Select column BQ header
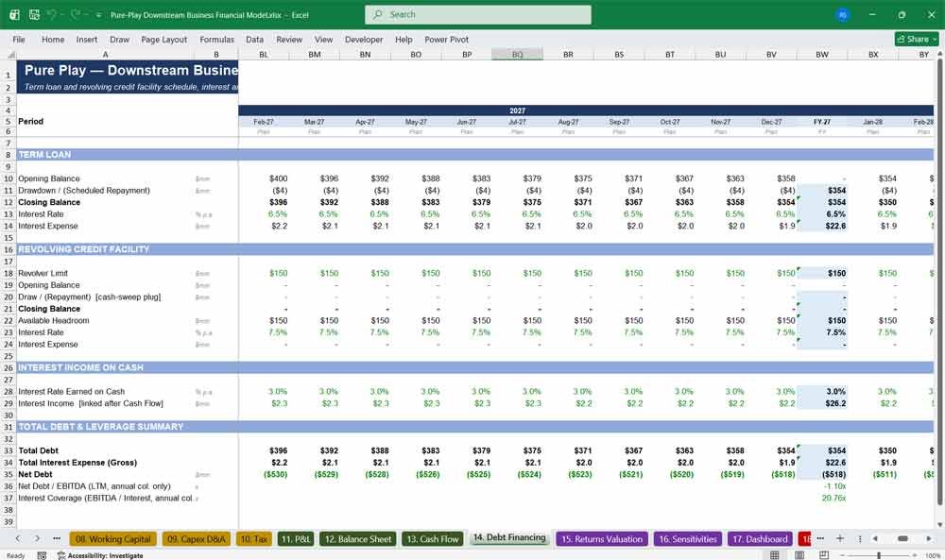Image resolution: width=945 pixels, height=560 pixels. [517, 54]
